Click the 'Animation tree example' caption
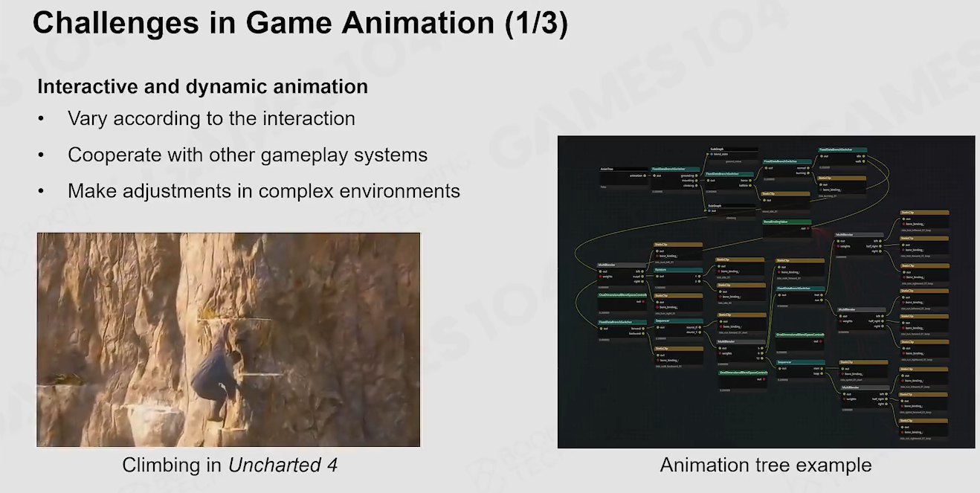This screenshot has height=493, width=980. 766,465
